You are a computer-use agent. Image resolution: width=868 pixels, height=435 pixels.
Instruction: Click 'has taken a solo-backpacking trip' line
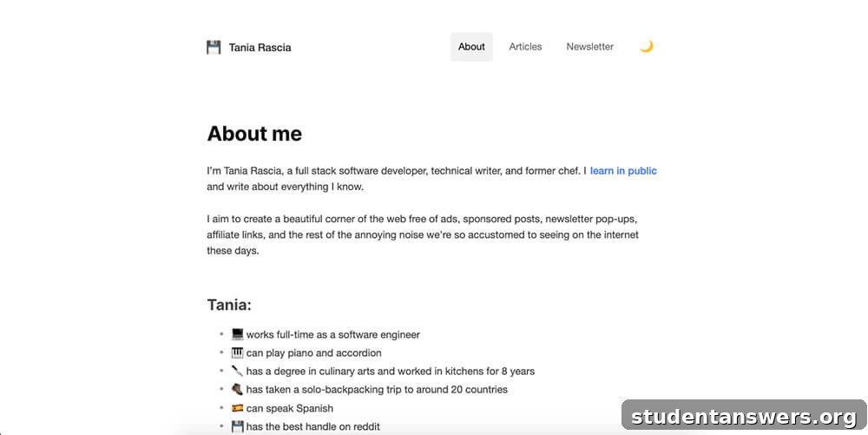coord(377,390)
